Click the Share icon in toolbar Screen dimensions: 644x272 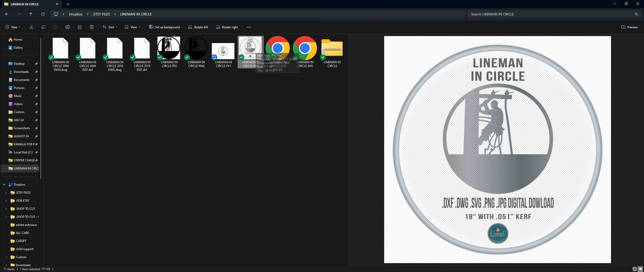[x=80, y=27]
